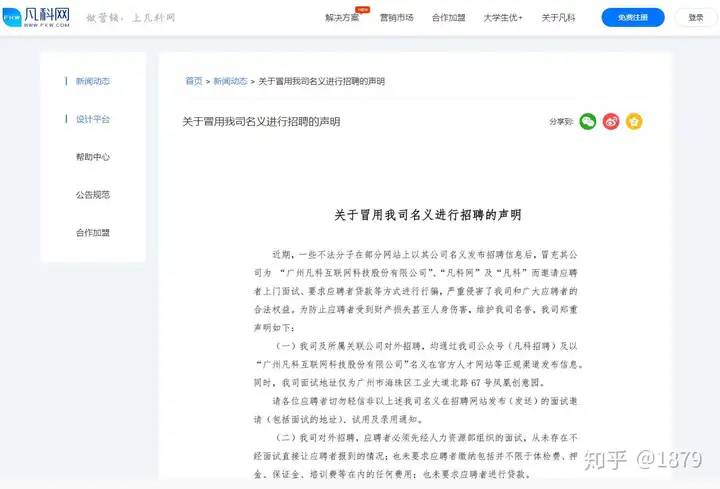Select 设计平台 in the sidebar
Screen dimensions: 720x489
93,119
